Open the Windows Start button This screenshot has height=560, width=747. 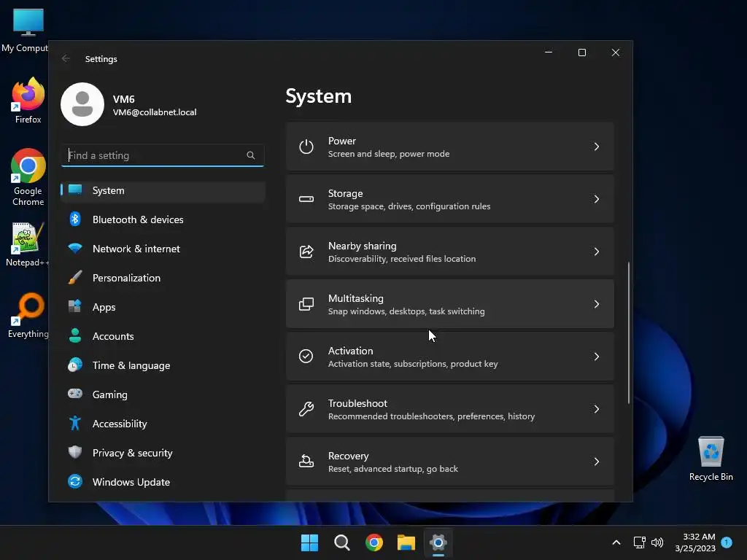coord(309,542)
